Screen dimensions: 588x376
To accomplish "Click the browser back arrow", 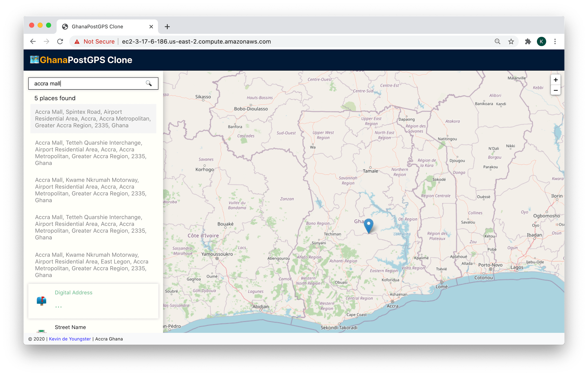I will click(33, 41).
